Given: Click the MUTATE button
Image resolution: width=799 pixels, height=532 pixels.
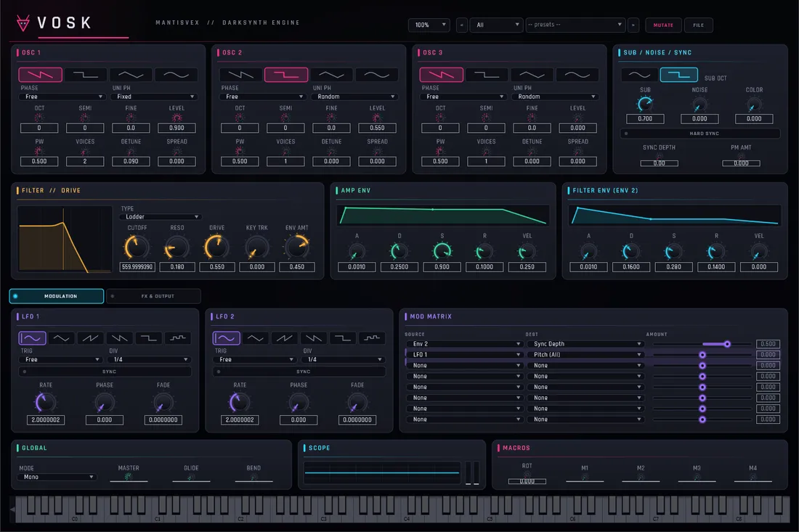Looking at the screenshot, I should 663,25.
